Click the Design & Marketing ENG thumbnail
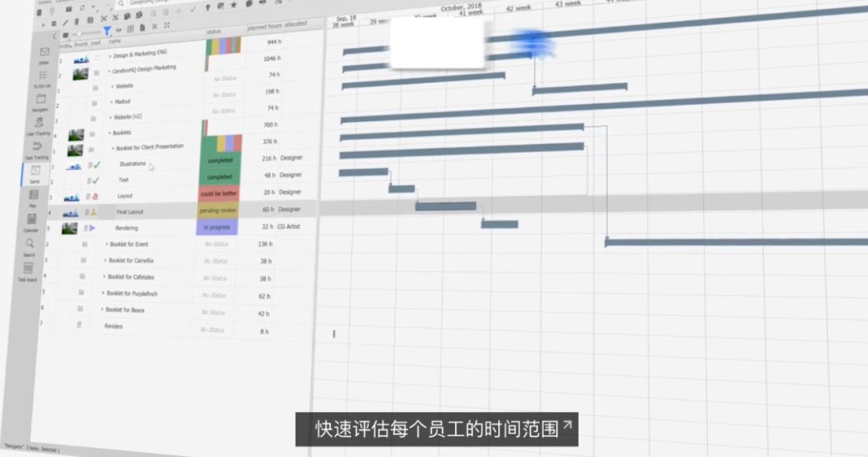 tap(81, 60)
